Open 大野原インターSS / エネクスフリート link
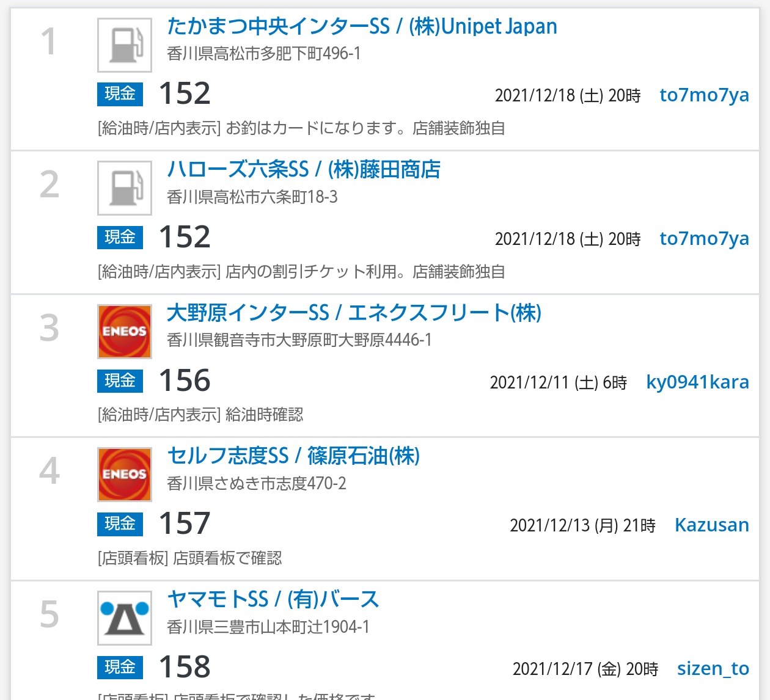This screenshot has width=770, height=700. tap(354, 313)
